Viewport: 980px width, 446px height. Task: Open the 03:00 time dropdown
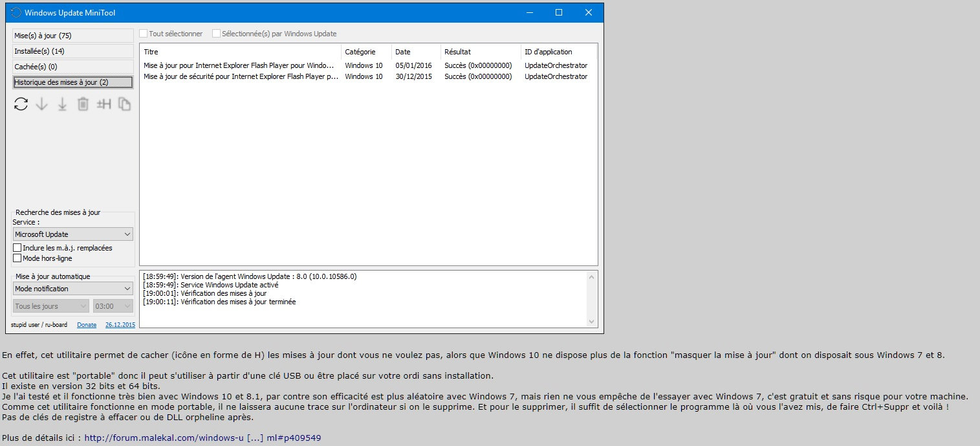113,306
